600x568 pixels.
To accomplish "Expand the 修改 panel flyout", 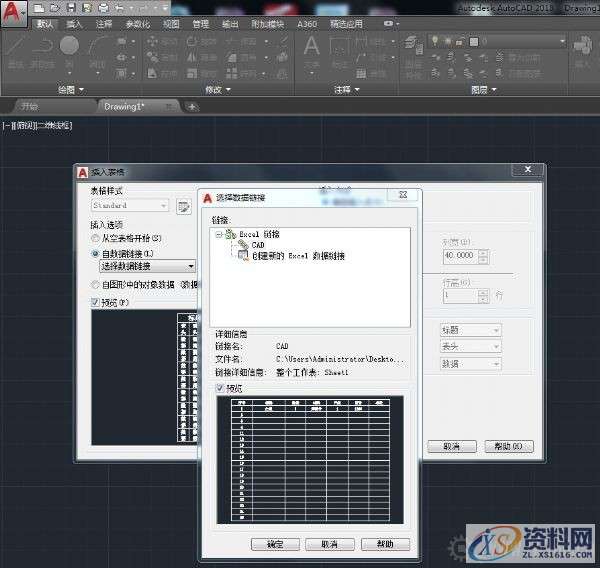I will [218, 90].
